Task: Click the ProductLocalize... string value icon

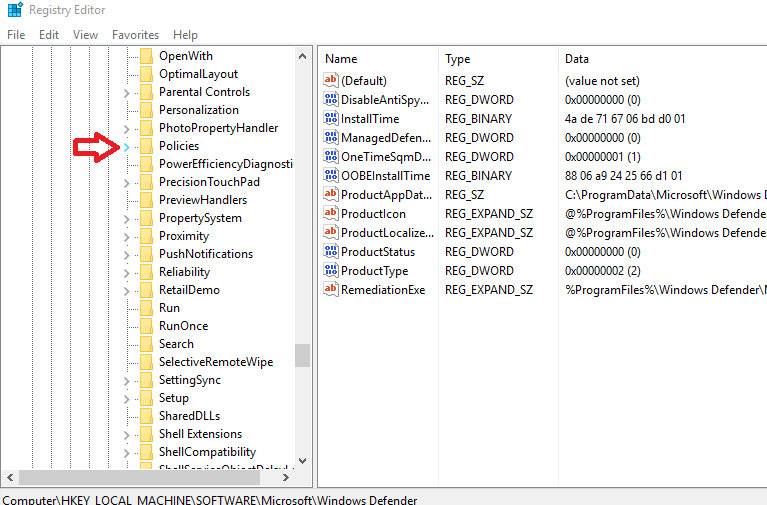Action: coord(331,232)
